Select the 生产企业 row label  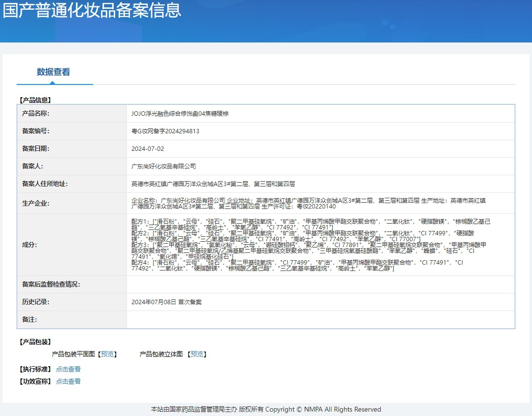(x=36, y=203)
